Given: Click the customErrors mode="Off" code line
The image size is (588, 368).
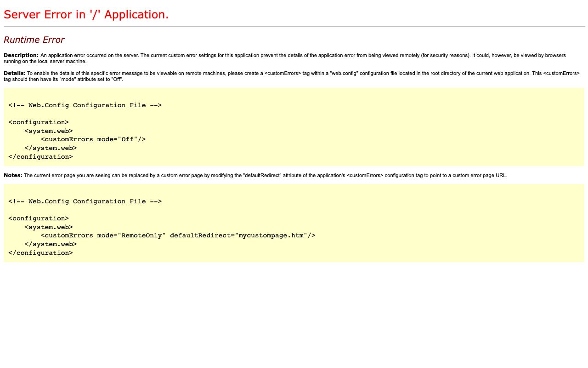Looking at the screenshot, I should (x=93, y=139).
